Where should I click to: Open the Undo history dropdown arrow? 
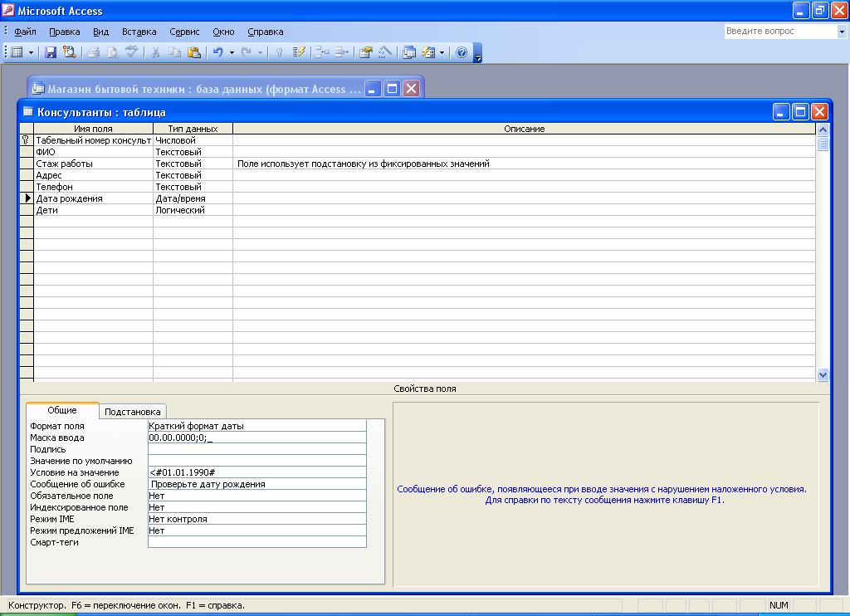coord(232,52)
